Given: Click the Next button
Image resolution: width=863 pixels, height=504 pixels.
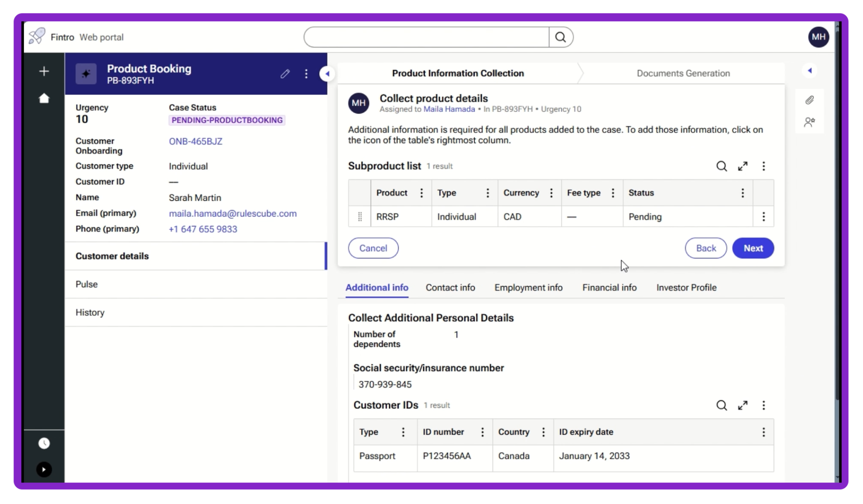Looking at the screenshot, I should click(753, 248).
